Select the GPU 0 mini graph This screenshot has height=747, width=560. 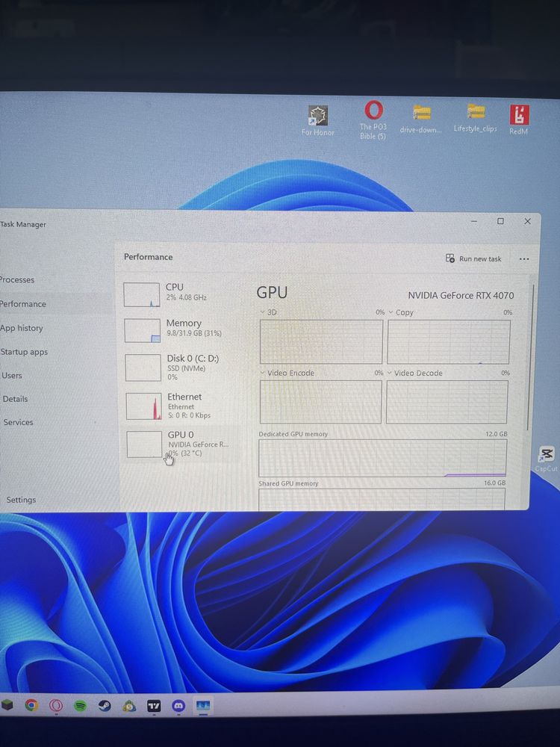tap(144, 444)
